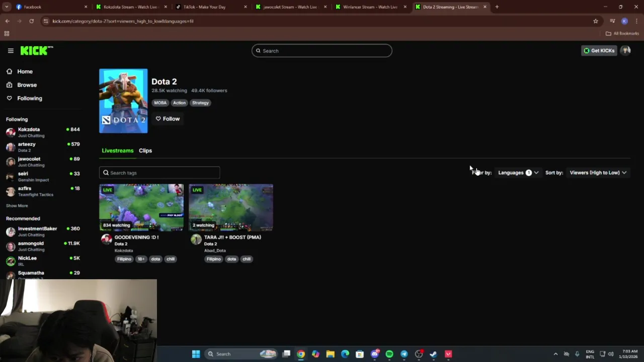Open Chrome three-dot menu
This screenshot has height=362, width=644.
pos(636,21)
